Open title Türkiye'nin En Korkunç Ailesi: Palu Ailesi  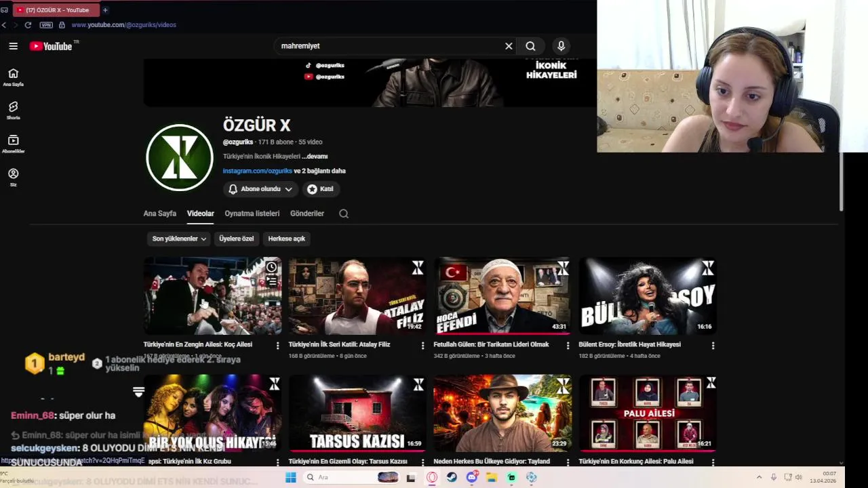(x=636, y=462)
